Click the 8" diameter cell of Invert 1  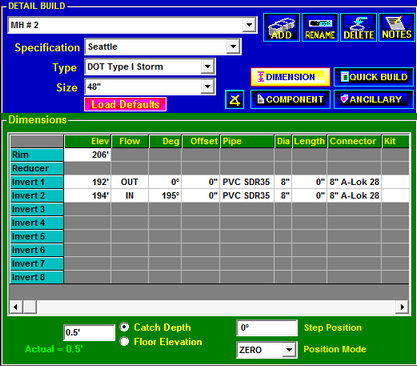[x=283, y=182]
